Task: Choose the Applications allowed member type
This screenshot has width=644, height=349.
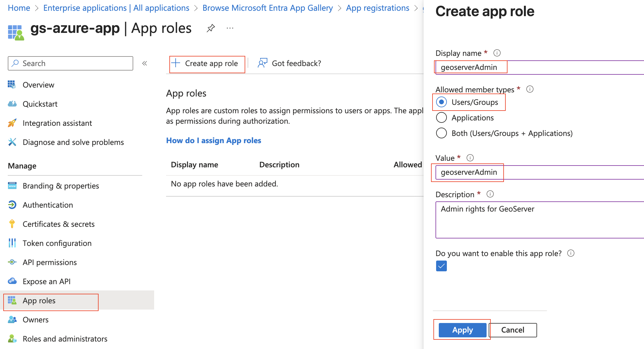Action: 441,117
